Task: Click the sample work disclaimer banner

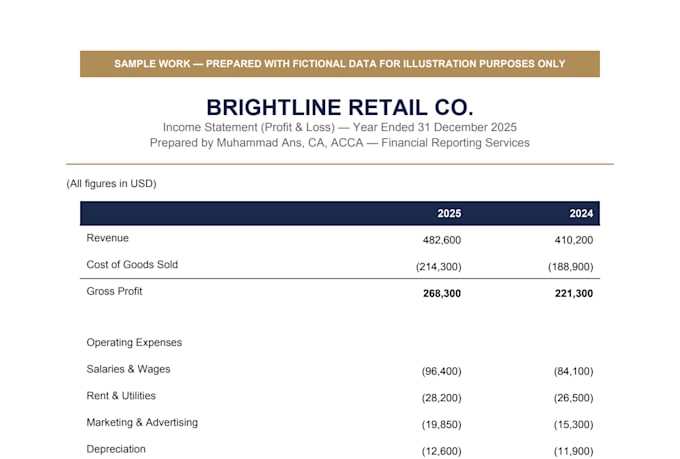Action: [x=340, y=64]
